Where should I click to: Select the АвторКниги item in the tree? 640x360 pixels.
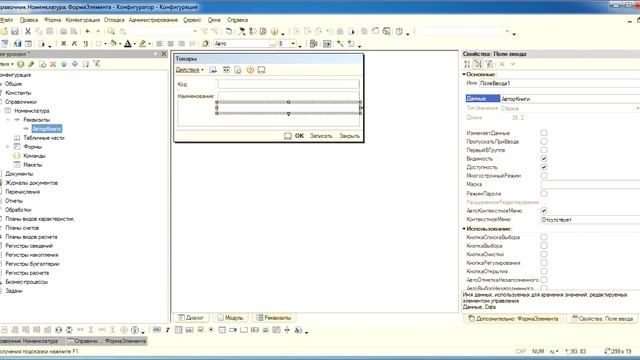tap(47, 129)
